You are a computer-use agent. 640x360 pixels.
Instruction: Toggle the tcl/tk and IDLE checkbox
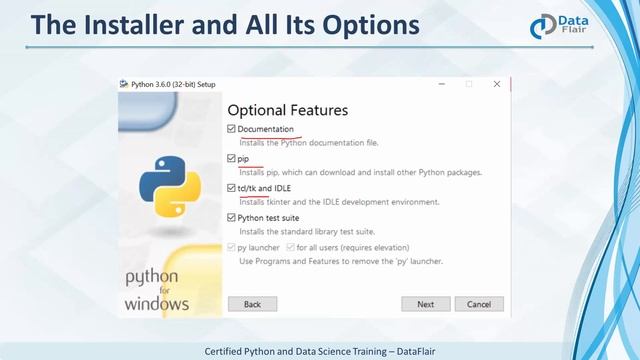click(231, 188)
